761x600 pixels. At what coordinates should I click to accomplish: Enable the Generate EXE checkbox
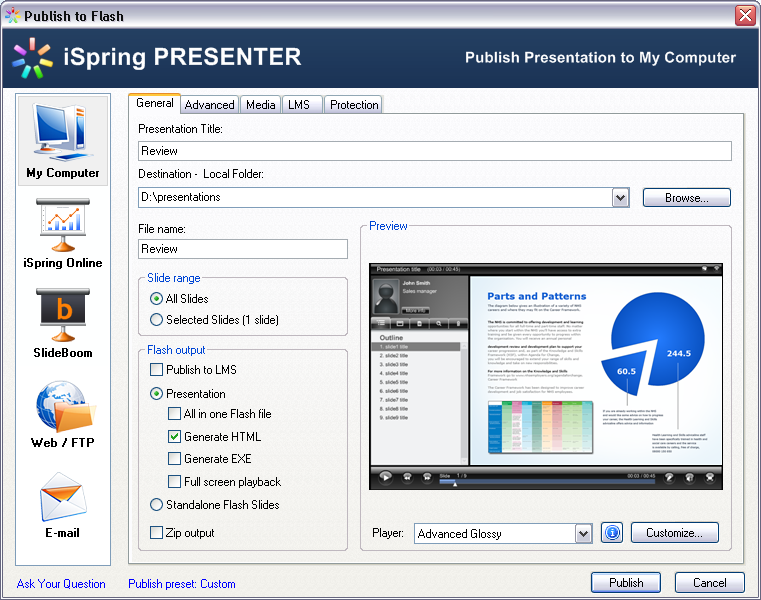tap(174, 459)
